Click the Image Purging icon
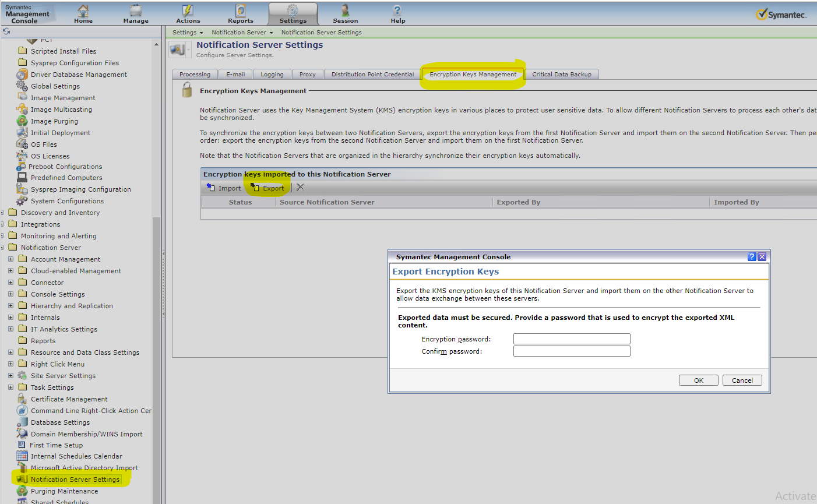 [x=22, y=121]
